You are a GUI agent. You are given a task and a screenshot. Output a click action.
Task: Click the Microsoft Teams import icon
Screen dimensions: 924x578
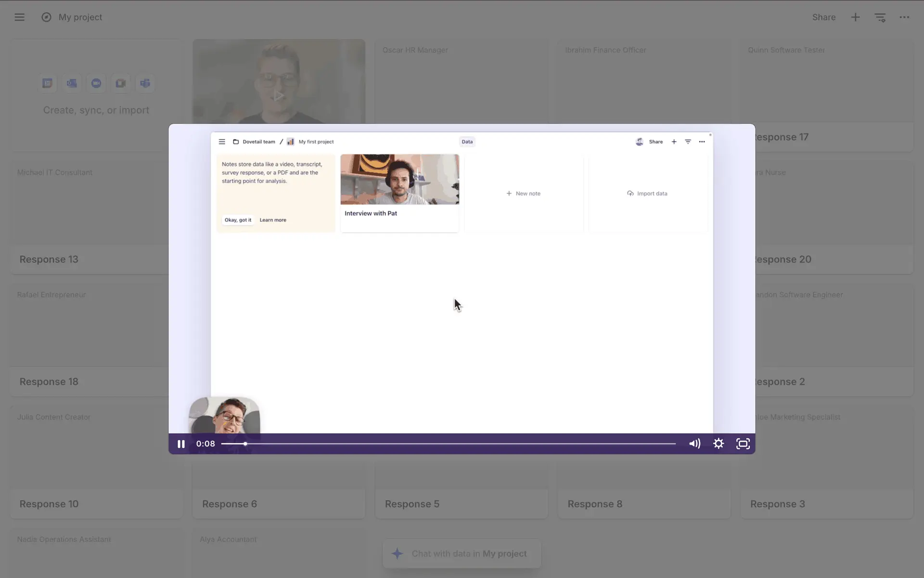coord(145,83)
